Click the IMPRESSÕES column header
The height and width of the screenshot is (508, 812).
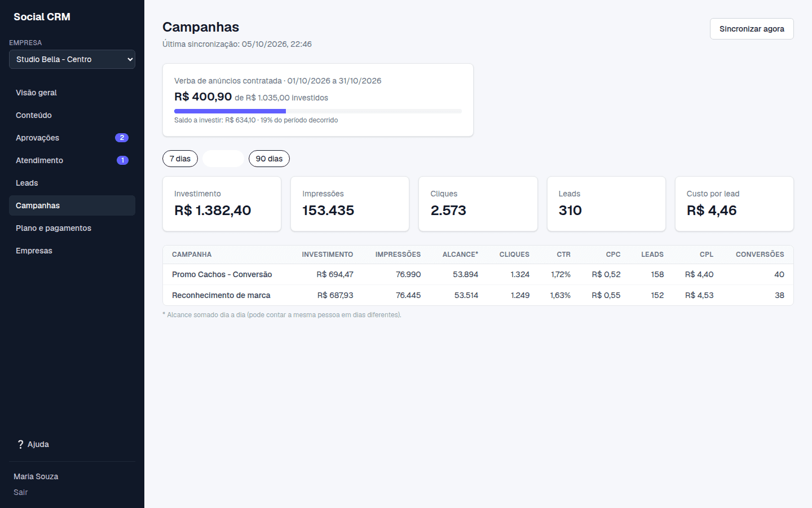(398, 255)
